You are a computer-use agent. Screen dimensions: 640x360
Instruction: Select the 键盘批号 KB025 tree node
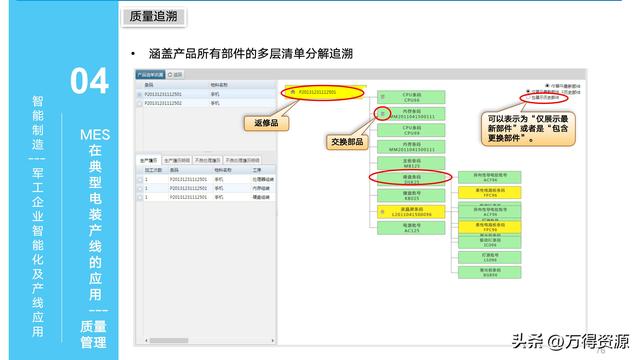point(411,196)
